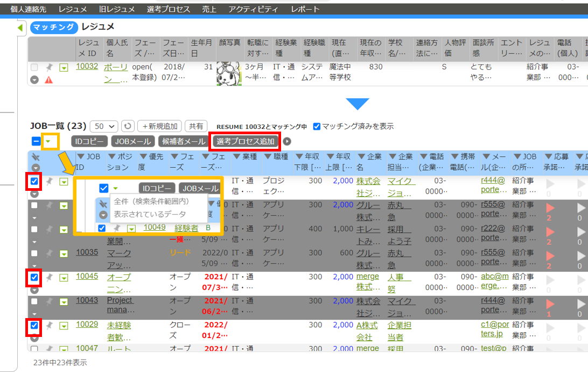Uncheck the checkbox for job 10029
The image size is (588, 372).
point(34,326)
